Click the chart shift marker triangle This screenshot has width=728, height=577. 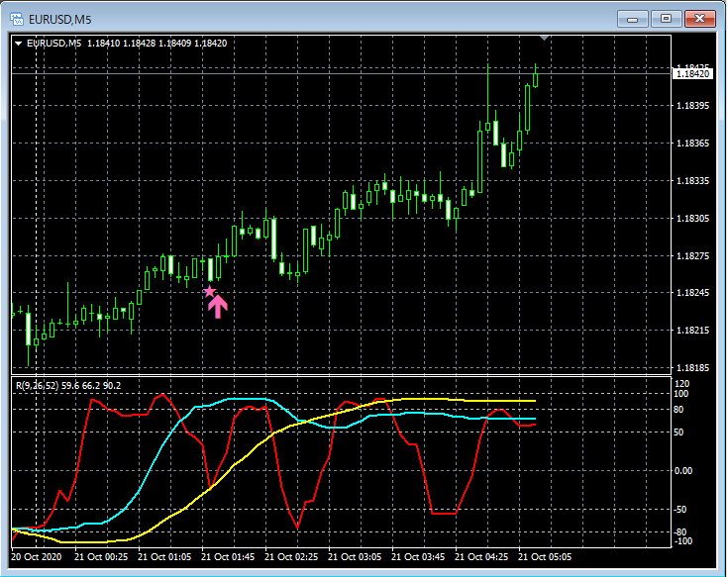tap(545, 38)
